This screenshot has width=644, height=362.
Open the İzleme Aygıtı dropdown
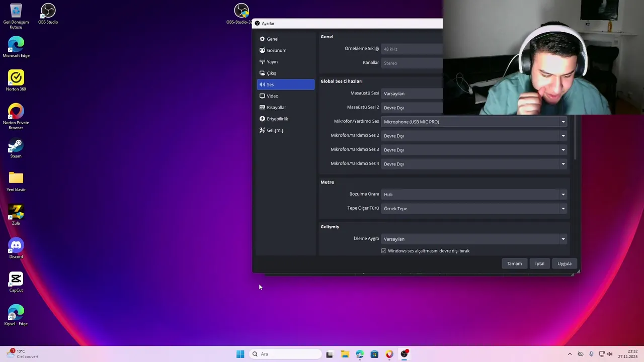point(474,239)
